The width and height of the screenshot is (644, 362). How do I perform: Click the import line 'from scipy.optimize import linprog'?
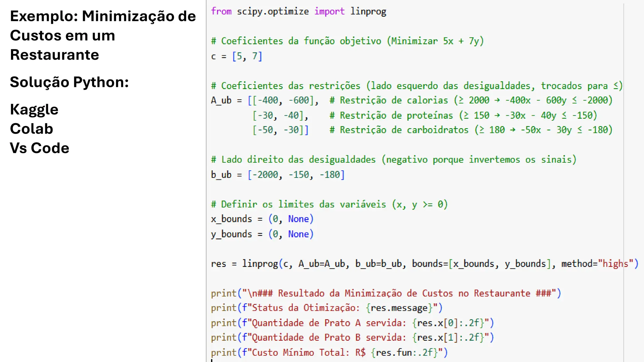[298, 11]
